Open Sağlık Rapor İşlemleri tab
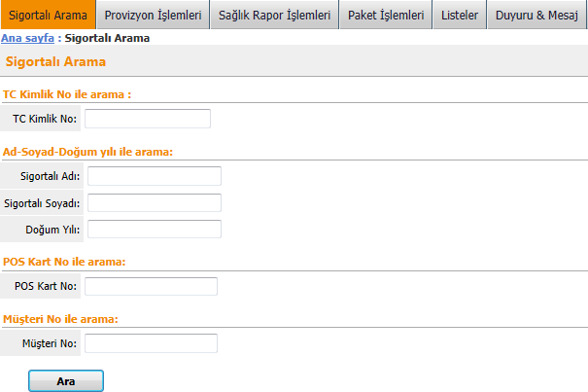The image size is (588, 392). pos(274,15)
